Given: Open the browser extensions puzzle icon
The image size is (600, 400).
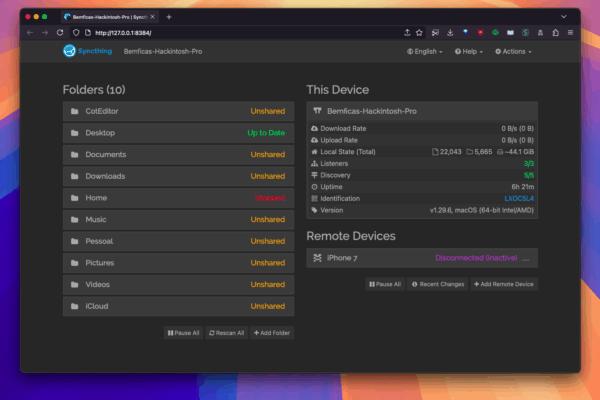Looking at the screenshot, I should pos(556,33).
